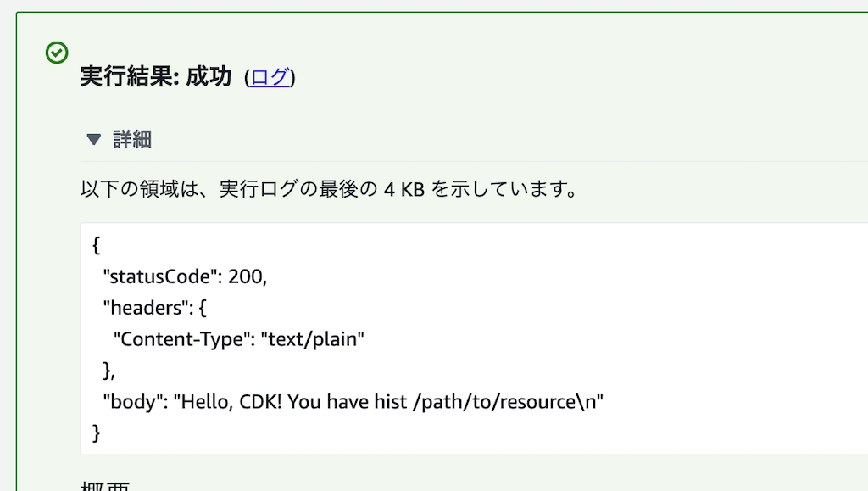Select the 成功 status word

(x=209, y=76)
